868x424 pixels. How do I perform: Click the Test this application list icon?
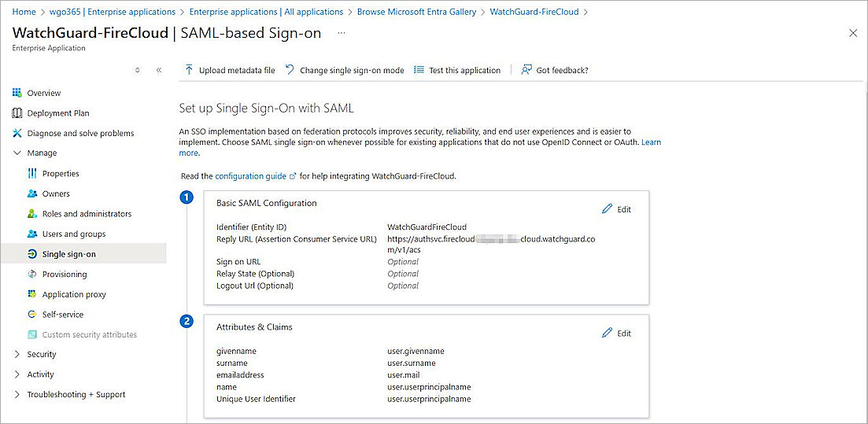[x=419, y=70]
